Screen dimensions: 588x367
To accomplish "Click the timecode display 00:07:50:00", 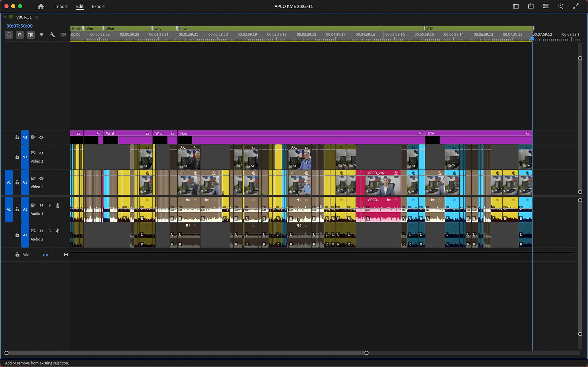I will (x=19, y=26).
